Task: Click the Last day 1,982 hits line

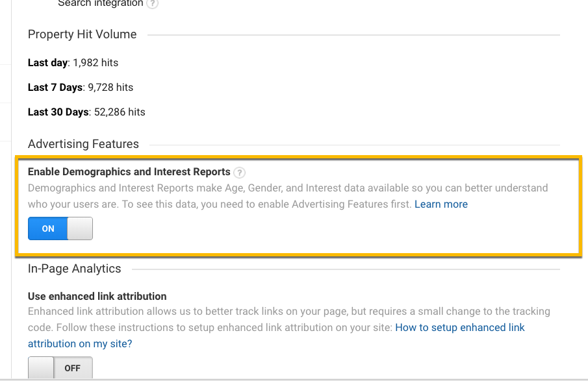Action: [x=73, y=63]
